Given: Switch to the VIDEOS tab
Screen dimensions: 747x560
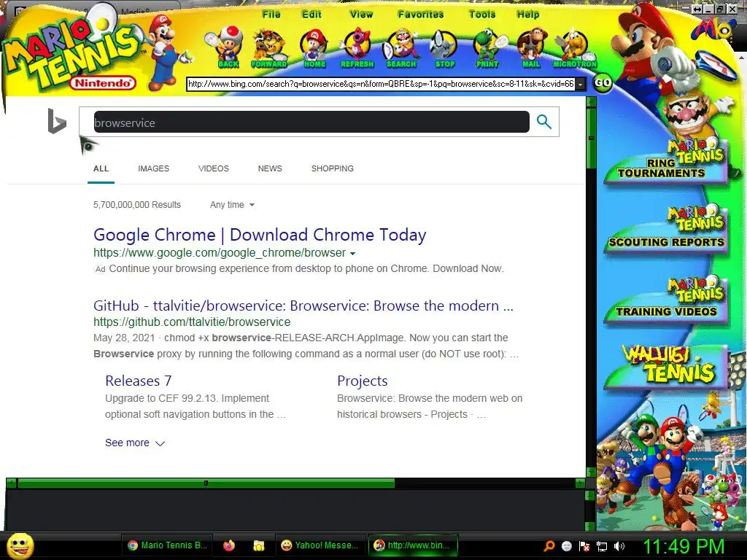Looking at the screenshot, I should click(x=214, y=168).
